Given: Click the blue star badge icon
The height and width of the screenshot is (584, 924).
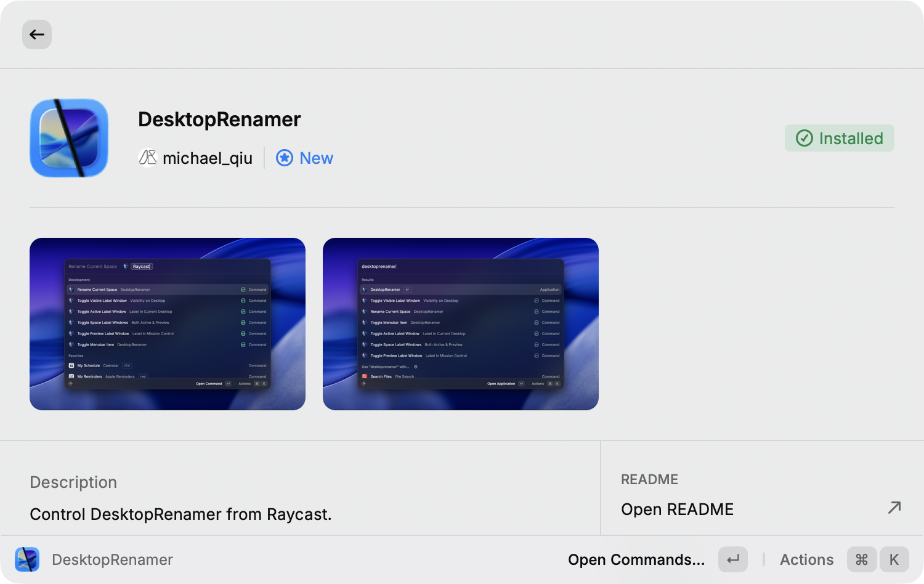Looking at the screenshot, I should [285, 158].
